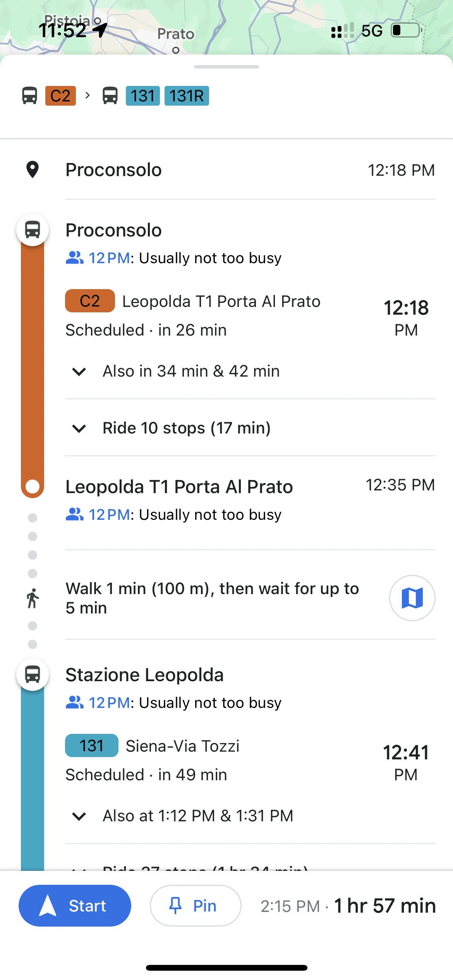
Task: Start navigation with the Start button
Action: [75, 906]
